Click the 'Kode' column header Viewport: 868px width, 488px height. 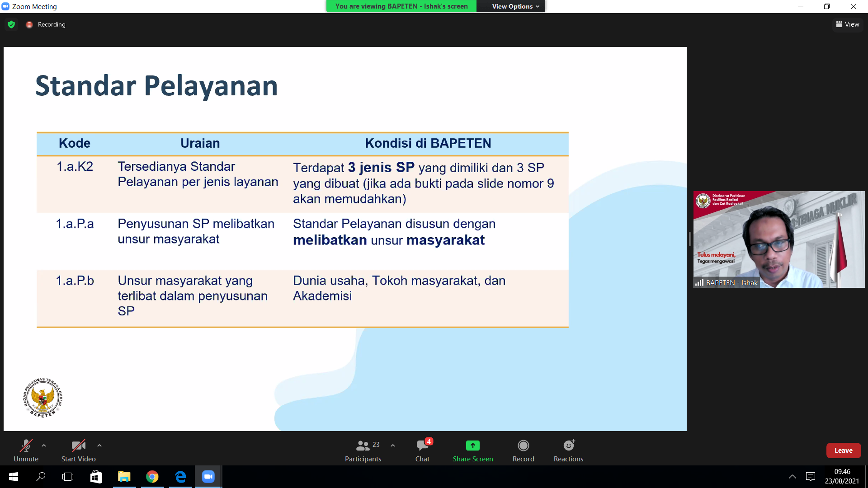[75, 143]
